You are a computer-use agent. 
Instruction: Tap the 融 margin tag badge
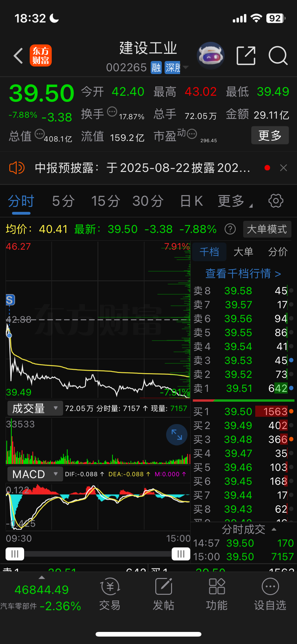pos(156,67)
